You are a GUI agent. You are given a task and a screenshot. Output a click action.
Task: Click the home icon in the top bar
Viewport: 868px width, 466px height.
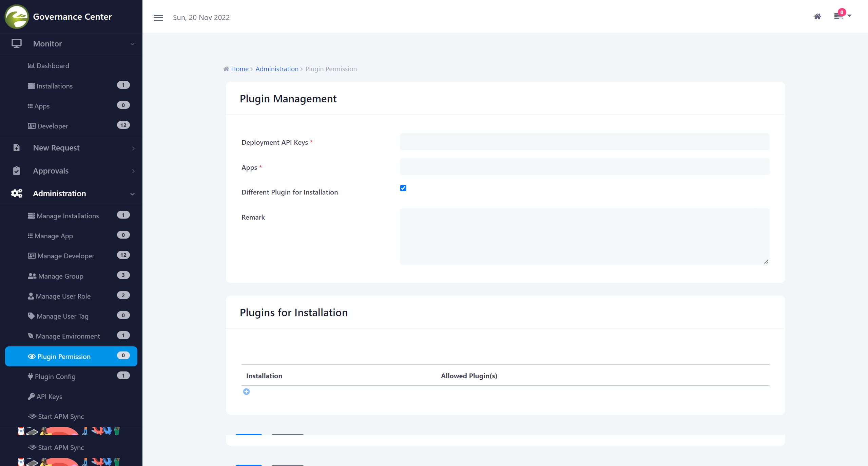pyautogui.click(x=817, y=17)
